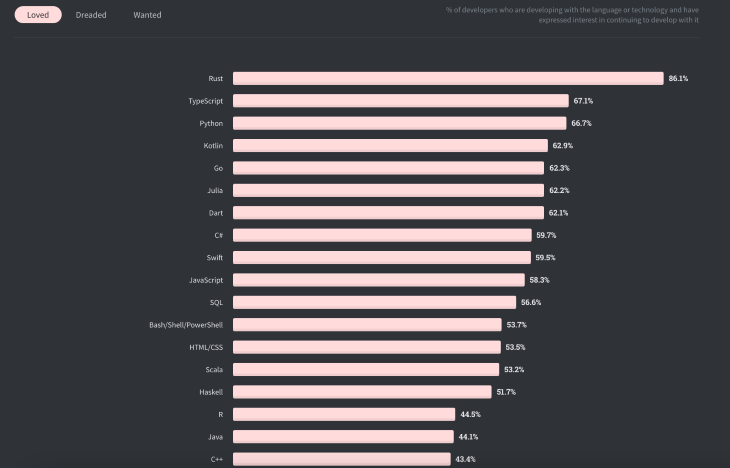Image resolution: width=730 pixels, height=468 pixels.
Task: Click the SQL bar
Action: (x=374, y=302)
